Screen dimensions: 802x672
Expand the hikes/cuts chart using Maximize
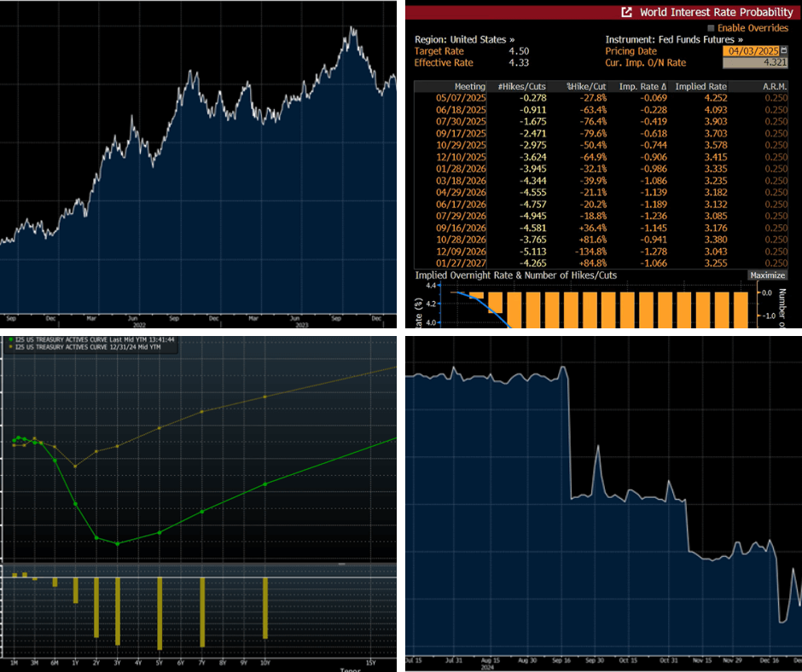point(767,275)
